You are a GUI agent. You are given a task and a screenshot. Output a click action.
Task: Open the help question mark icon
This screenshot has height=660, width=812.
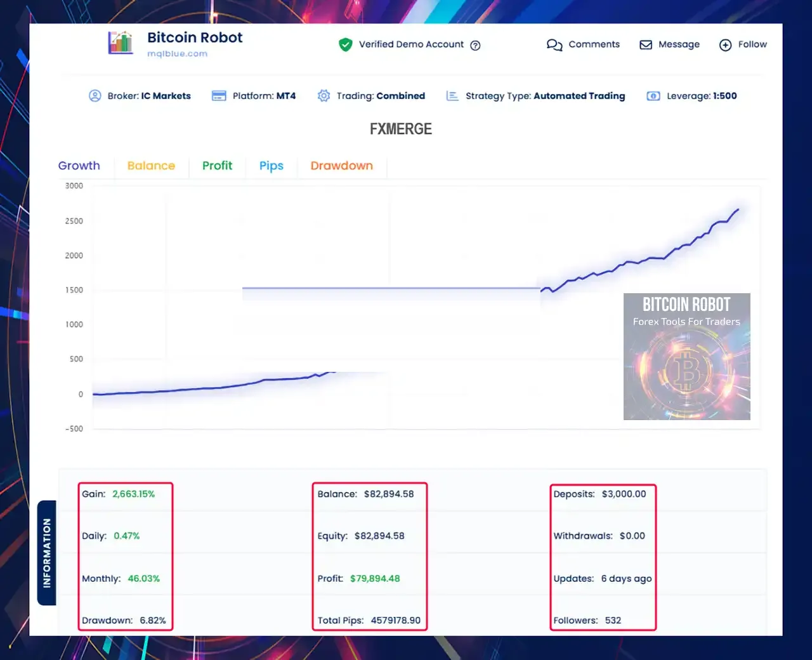point(475,45)
